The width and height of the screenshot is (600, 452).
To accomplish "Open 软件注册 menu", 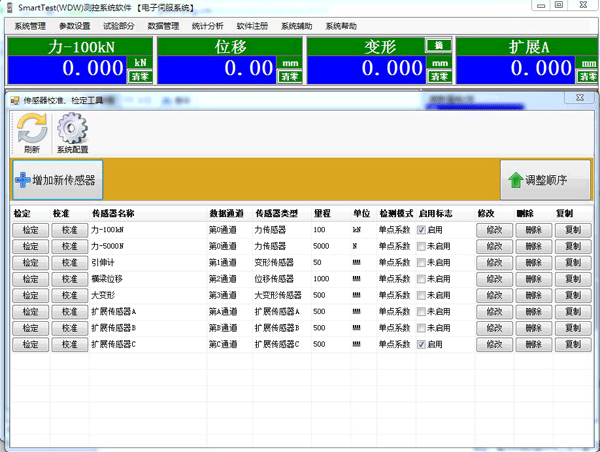I will coord(252,26).
